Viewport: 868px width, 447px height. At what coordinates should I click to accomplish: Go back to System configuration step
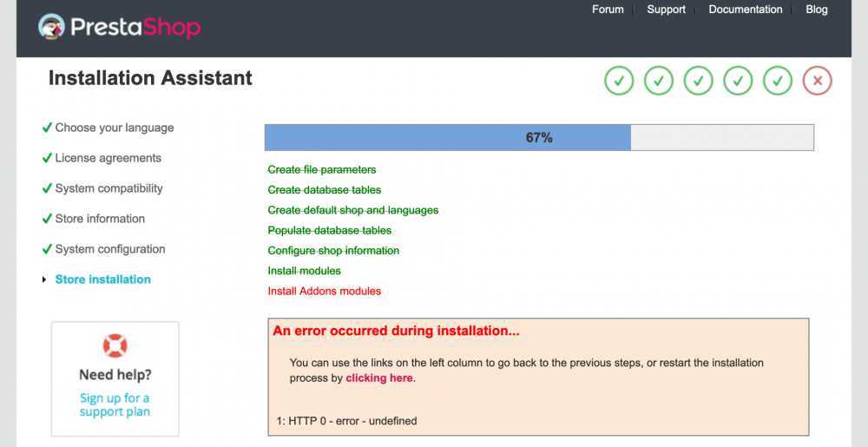point(110,249)
